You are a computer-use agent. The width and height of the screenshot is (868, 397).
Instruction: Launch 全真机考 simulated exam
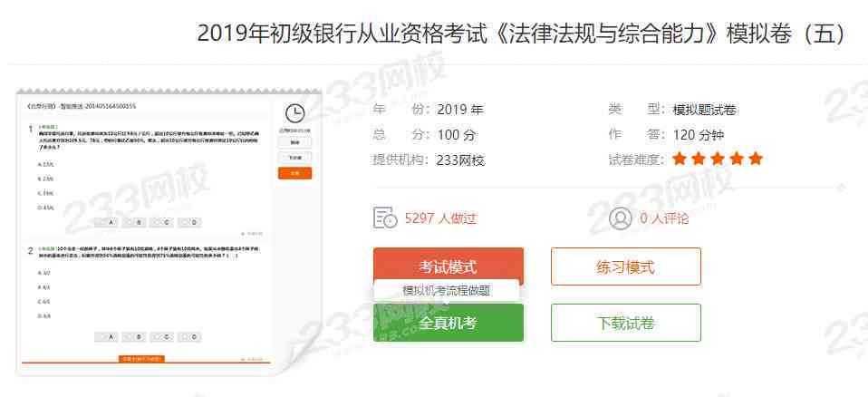(448, 324)
